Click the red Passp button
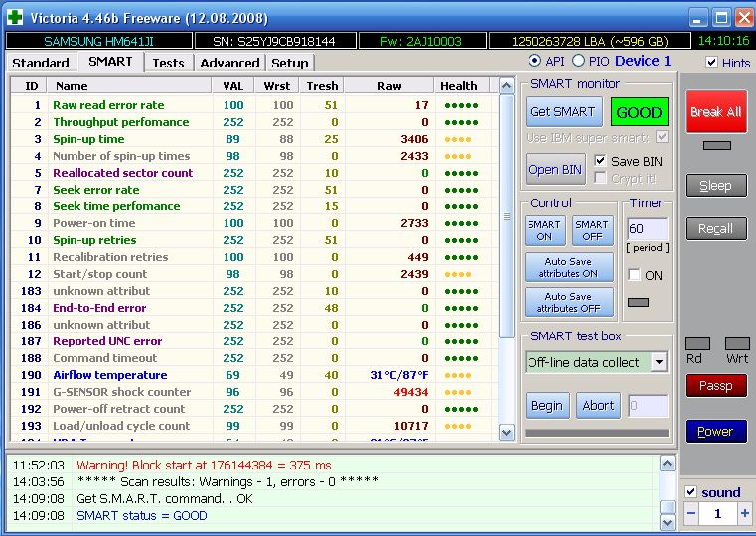Viewport: 756px width, 536px height. [x=716, y=386]
